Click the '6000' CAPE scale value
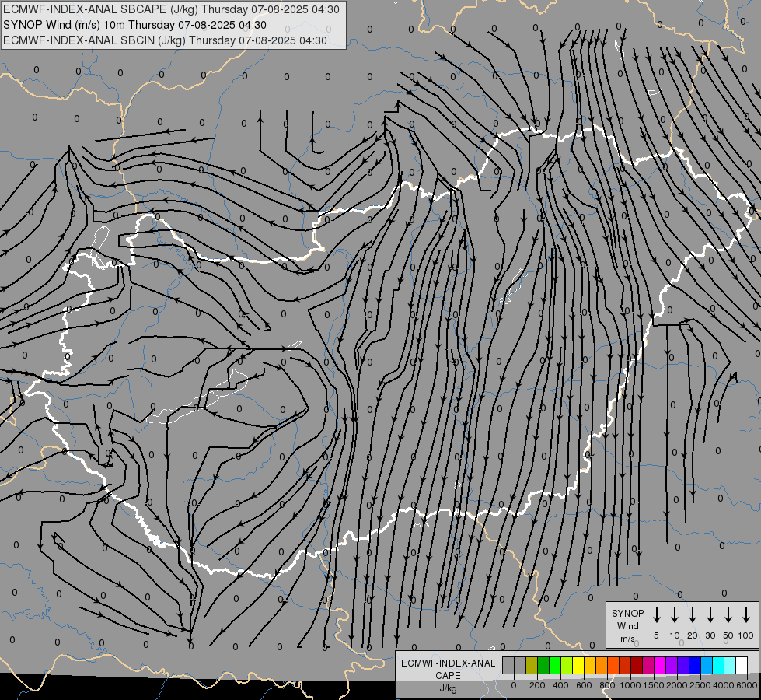The width and height of the screenshot is (761, 700). [x=747, y=685]
